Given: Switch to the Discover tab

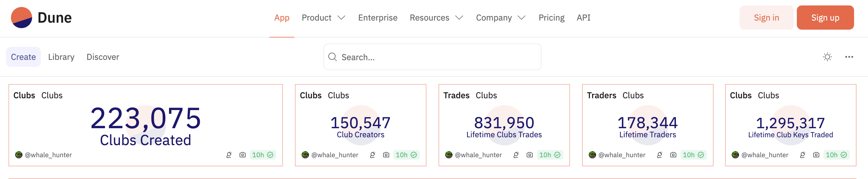Looking at the screenshot, I should point(103,57).
